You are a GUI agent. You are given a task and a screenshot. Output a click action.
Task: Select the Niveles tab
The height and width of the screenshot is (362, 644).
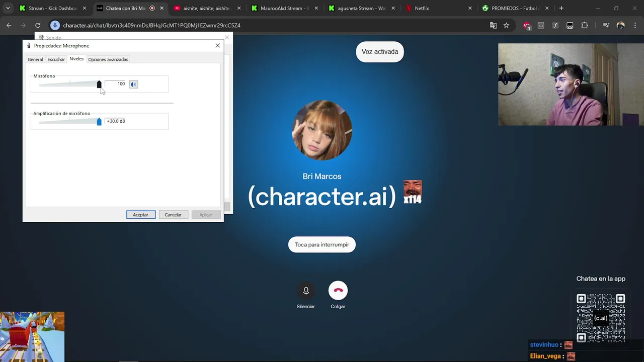[x=76, y=59]
